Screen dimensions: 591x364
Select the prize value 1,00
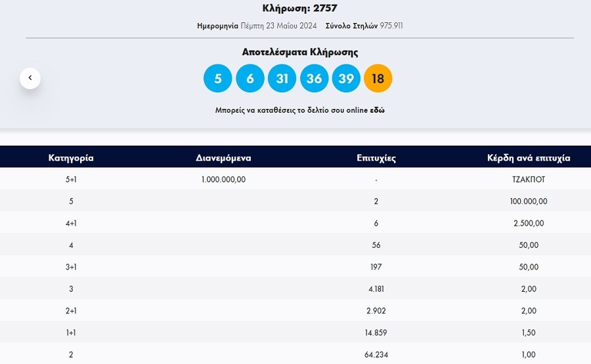(529, 355)
